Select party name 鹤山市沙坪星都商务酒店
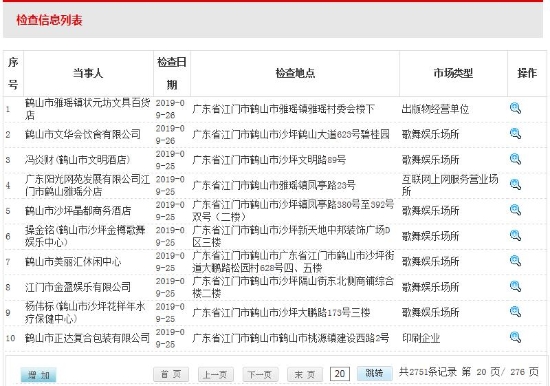The width and height of the screenshot is (550, 386). pyautogui.click(x=78, y=211)
